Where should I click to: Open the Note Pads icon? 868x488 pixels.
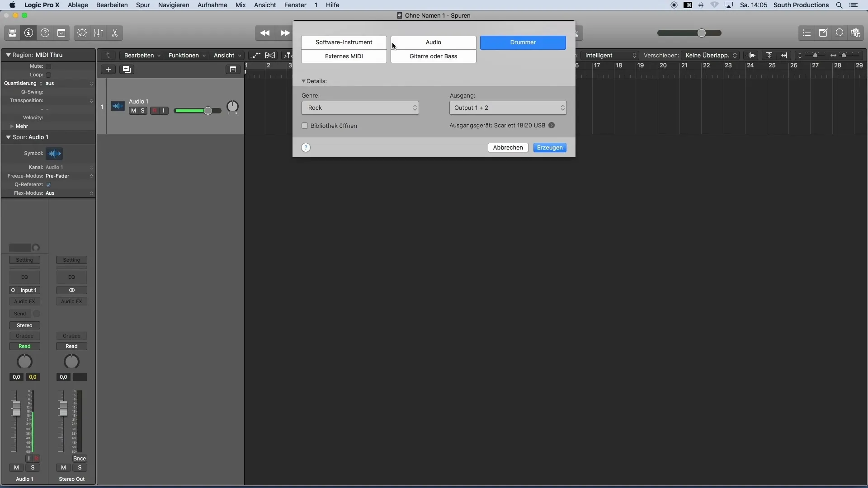tap(823, 33)
